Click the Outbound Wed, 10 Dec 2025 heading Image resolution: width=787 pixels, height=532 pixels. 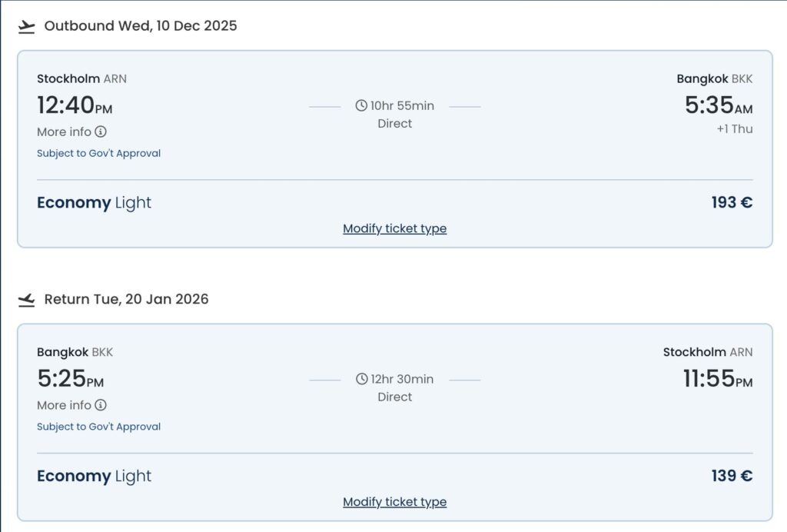140,26
